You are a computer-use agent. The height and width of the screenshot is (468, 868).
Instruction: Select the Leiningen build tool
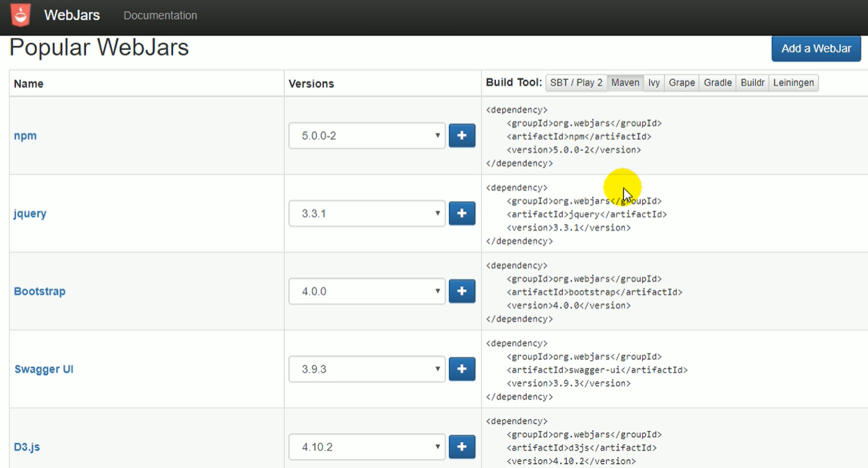tap(794, 83)
